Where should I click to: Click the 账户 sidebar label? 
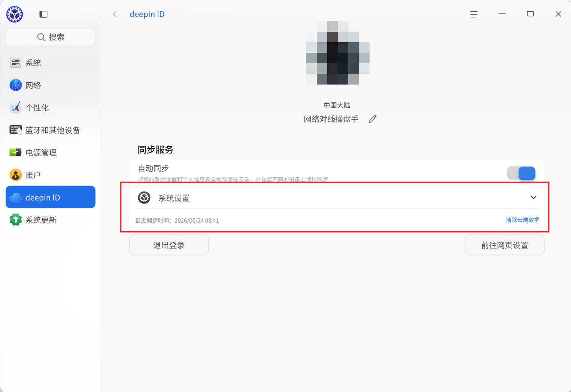point(33,175)
